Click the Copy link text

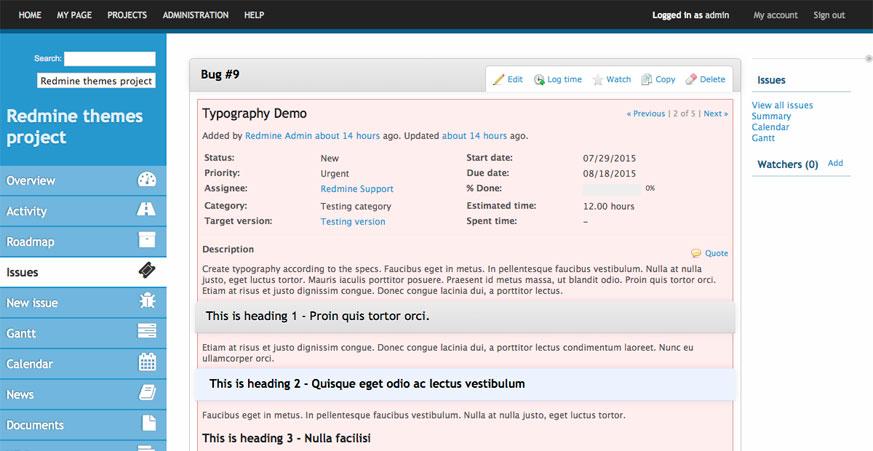click(x=665, y=80)
